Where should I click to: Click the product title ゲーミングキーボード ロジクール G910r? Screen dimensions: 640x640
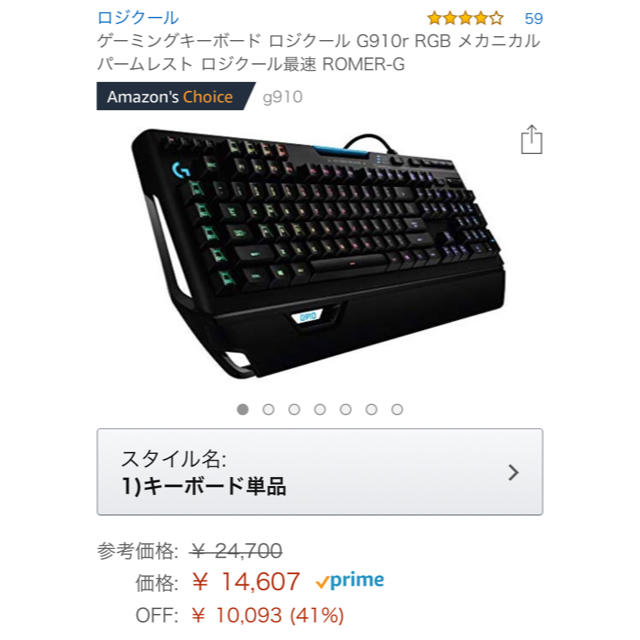(319, 52)
